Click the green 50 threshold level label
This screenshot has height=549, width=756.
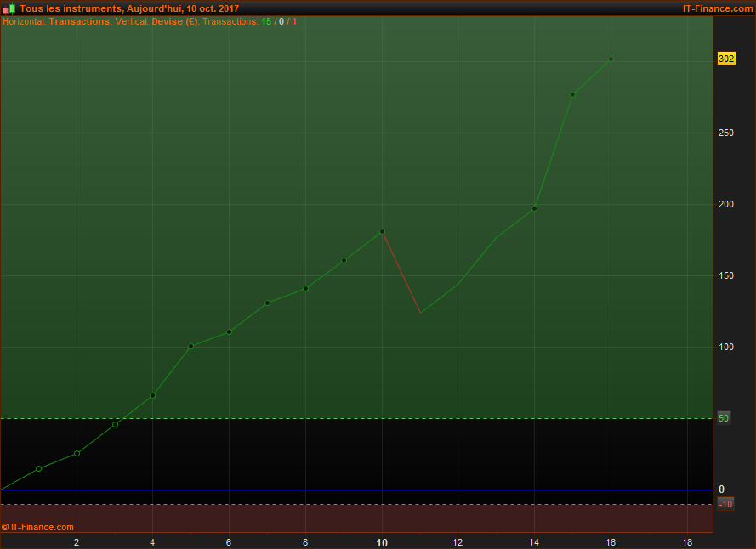click(x=724, y=418)
